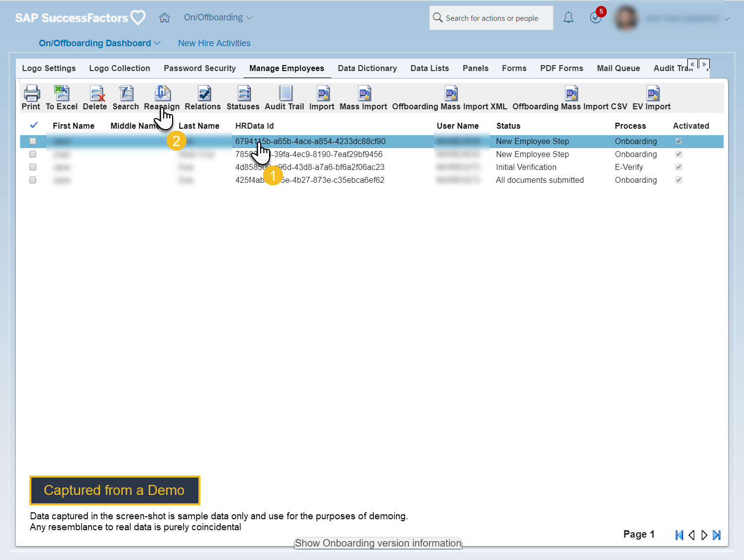Screen dimensions: 744x560
Task: Toggle Activated checkbox for second New Employee Step row
Action: [x=679, y=154]
